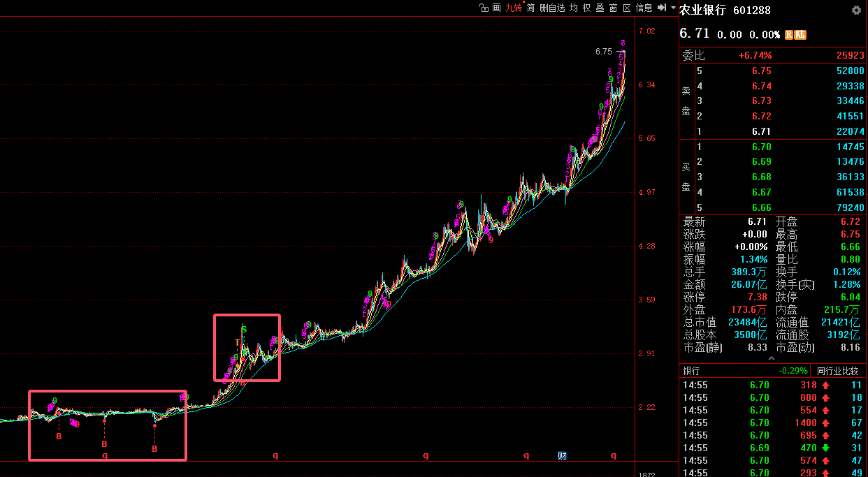Click the 叠 overlay stock icon

[x=600, y=8]
